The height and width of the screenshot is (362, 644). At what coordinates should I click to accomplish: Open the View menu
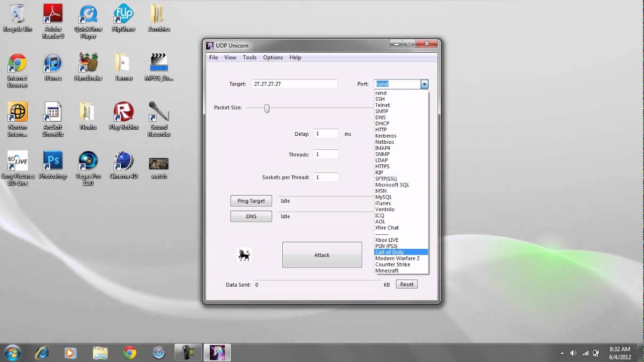pos(230,57)
